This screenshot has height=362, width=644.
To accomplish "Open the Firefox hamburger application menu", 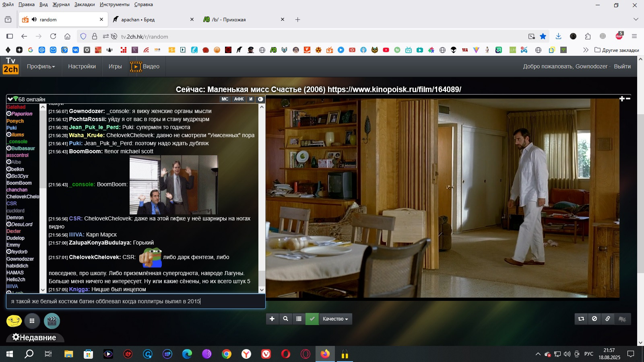I will pos(634,36).
